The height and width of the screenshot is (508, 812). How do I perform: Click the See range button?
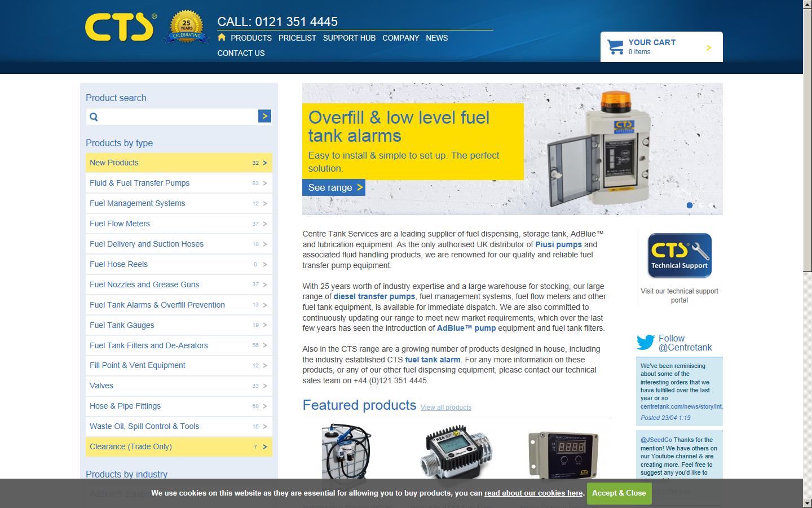(x=334, y=187)
